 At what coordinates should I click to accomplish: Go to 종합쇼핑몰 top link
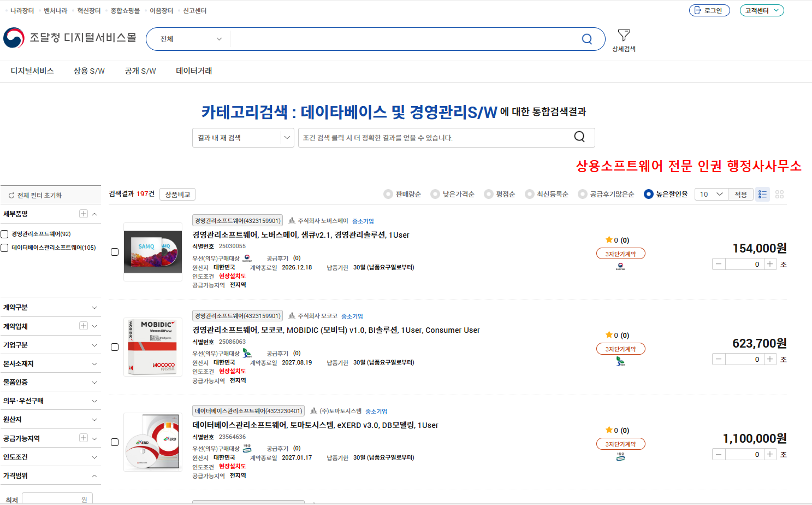pyautogui.click(x=125, y=10)
